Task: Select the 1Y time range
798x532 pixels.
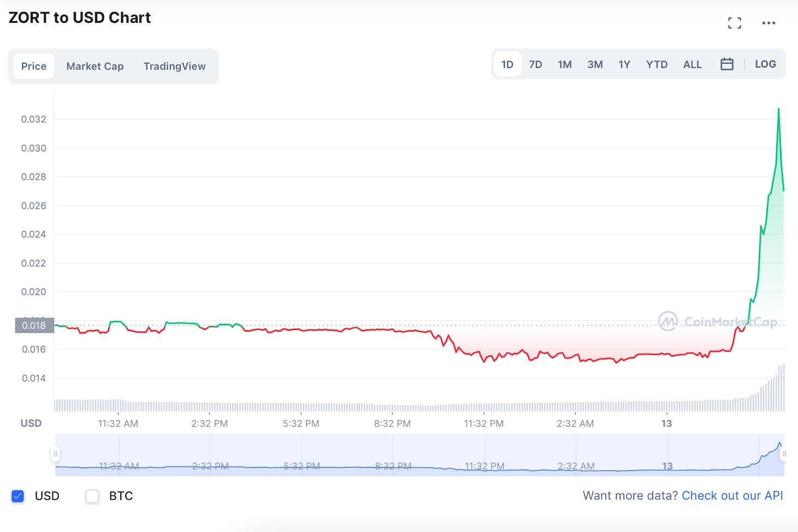Action: 624,64
